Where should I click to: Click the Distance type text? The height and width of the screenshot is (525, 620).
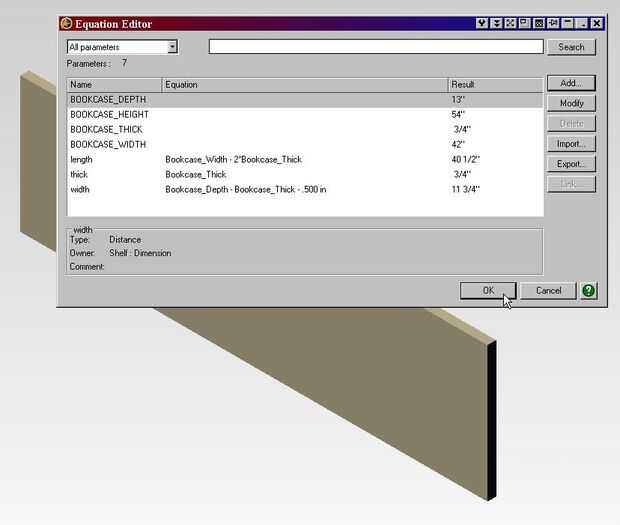[x=125, y=240]
